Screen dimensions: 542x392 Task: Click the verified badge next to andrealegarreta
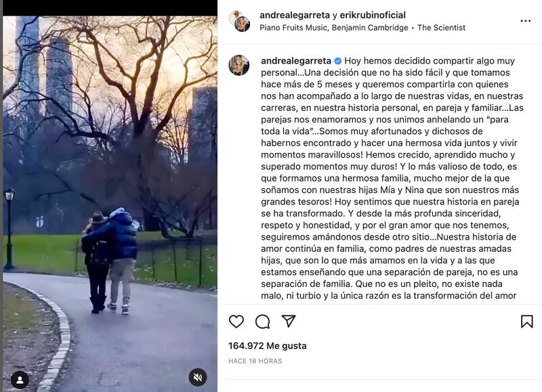pyautogui.click(x=337, y=61)
